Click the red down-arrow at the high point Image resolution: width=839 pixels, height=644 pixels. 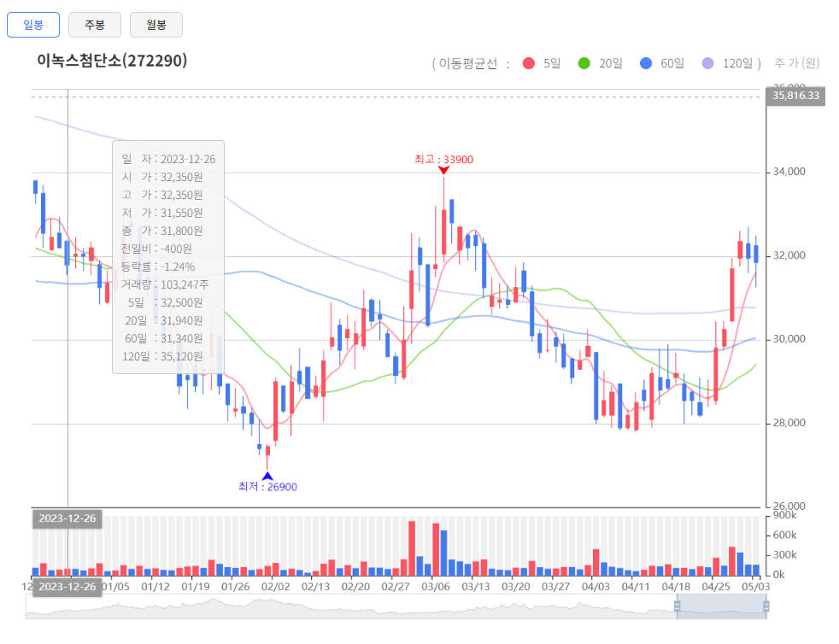(x=443, y=170)
